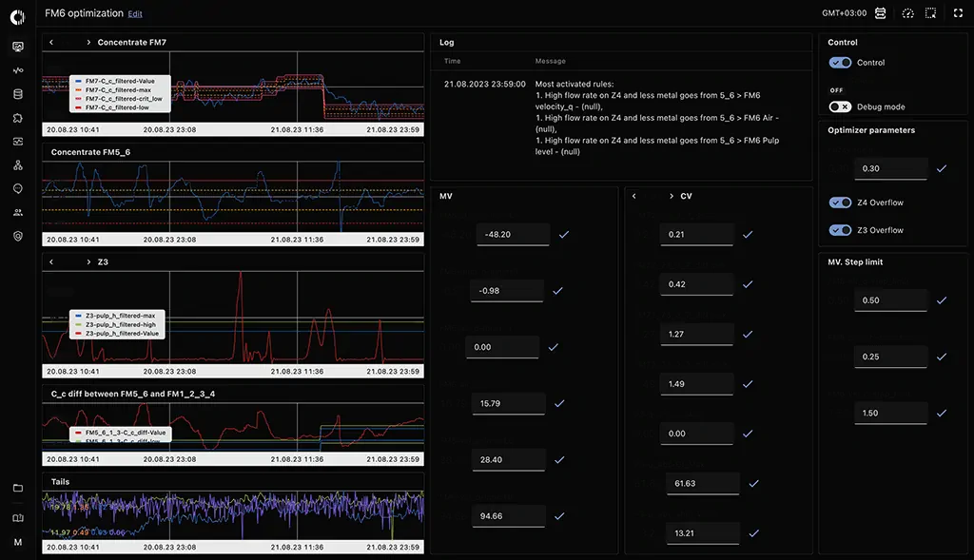The height and width of the screenshot is (560, 974).
Task: Click the left chevron on the CV panel
Action: 634,196
